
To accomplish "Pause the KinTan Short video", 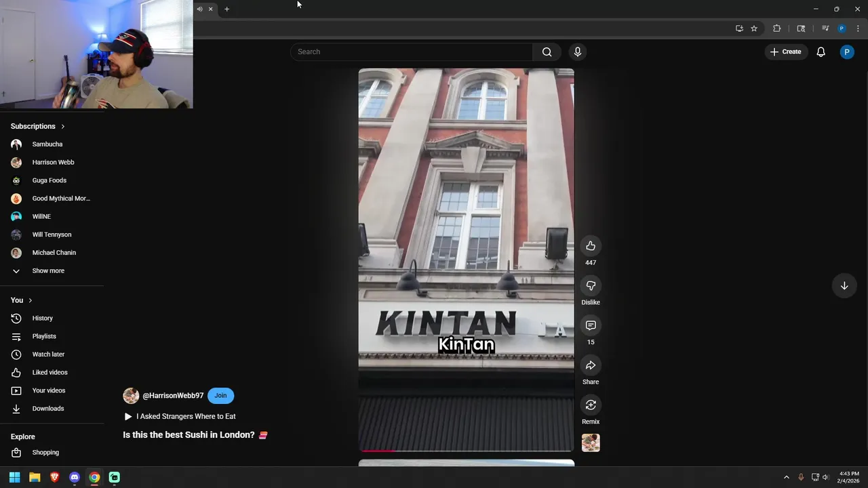I will click(466, 260).
